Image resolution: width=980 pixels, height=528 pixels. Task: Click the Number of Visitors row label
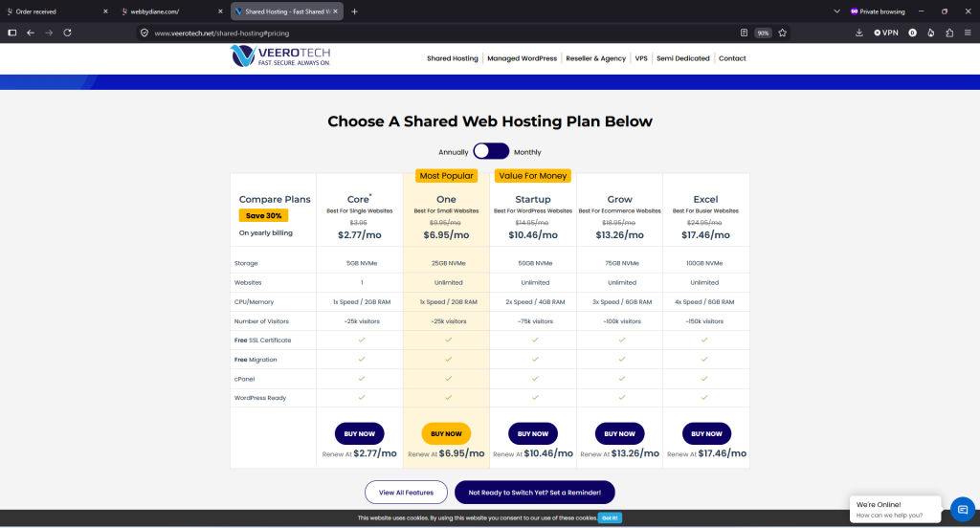point(261,321)
